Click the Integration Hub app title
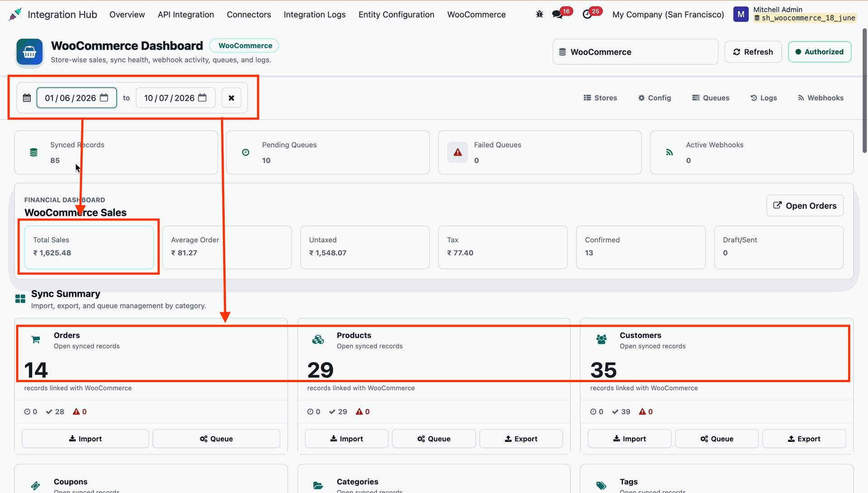Viewport: 868px width, 493px height. (62, 14)
